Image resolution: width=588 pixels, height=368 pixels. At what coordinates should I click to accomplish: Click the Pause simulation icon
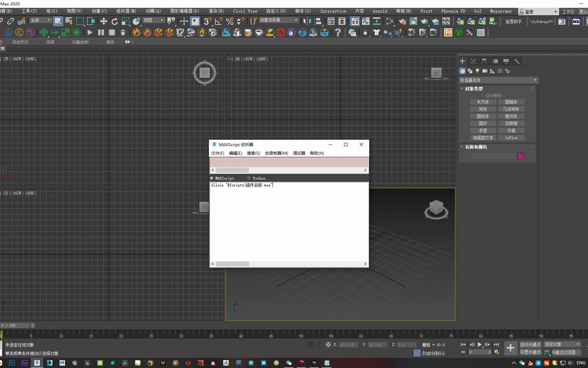click(101, 32)
